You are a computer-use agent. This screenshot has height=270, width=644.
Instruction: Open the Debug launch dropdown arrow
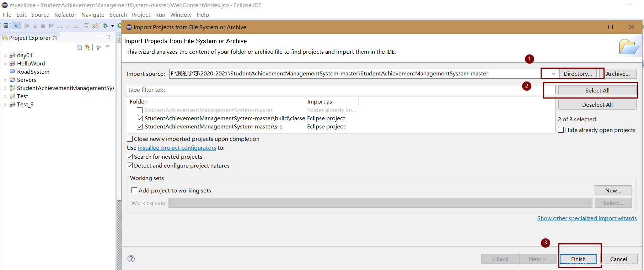tap(112, 26)
